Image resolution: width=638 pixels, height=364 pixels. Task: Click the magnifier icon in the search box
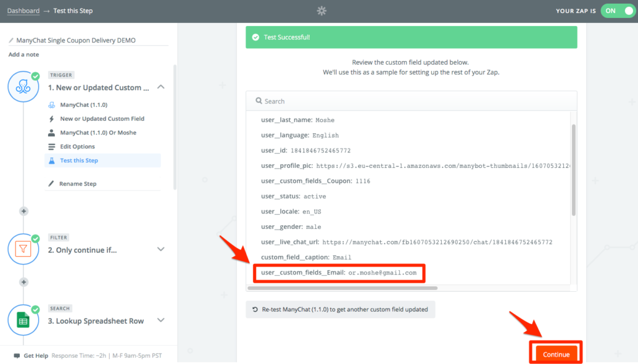point(259,101)
